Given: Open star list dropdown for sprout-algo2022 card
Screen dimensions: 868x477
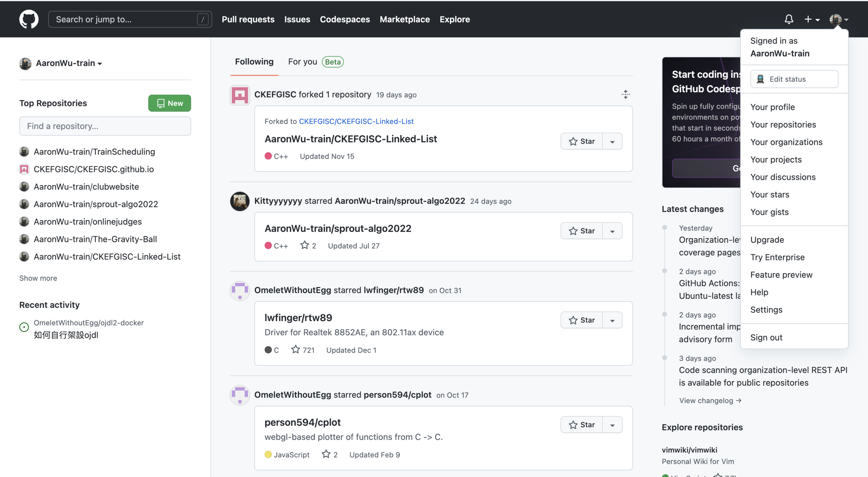Looking at the screenshot, I should click(612, 231).
